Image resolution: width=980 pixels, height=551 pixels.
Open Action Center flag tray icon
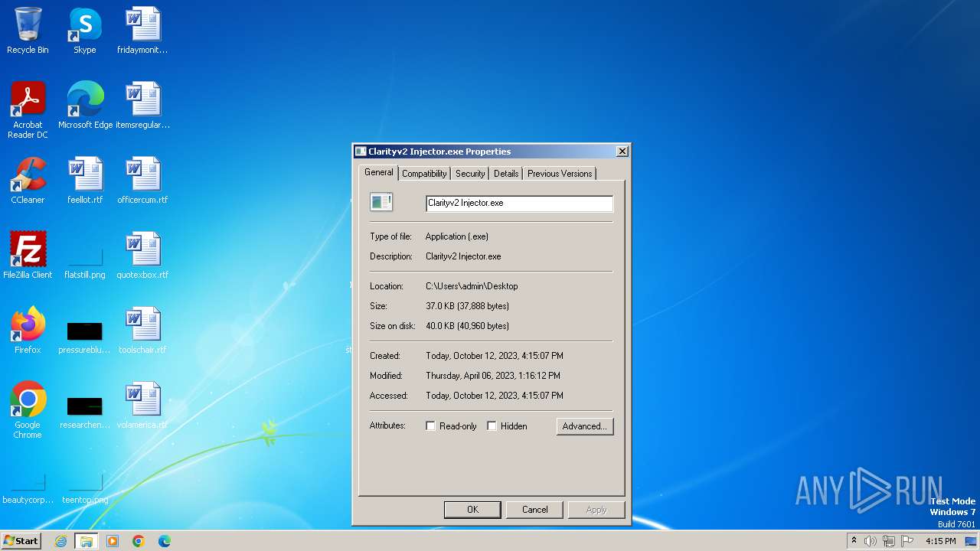coord(907,541)
